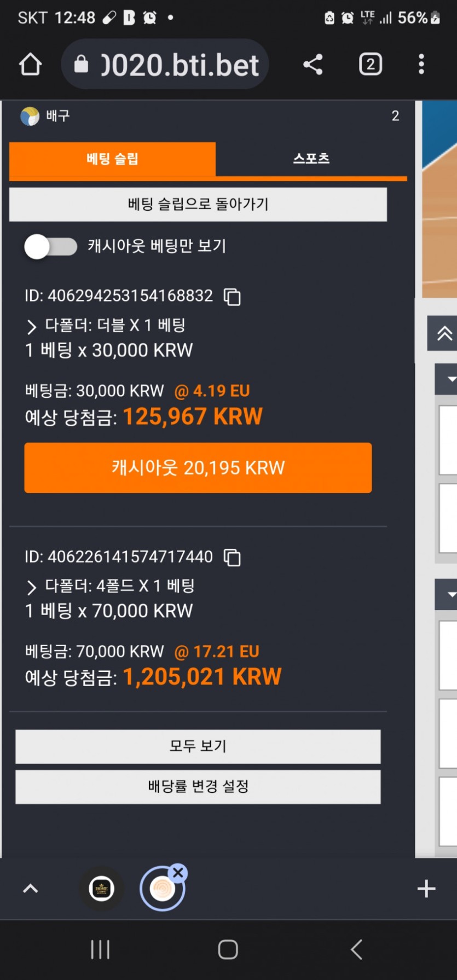The height and width of the screenshot is (980, 457).
Task: Expand the bottom bar up-chevron
Action: click(31, 888)
